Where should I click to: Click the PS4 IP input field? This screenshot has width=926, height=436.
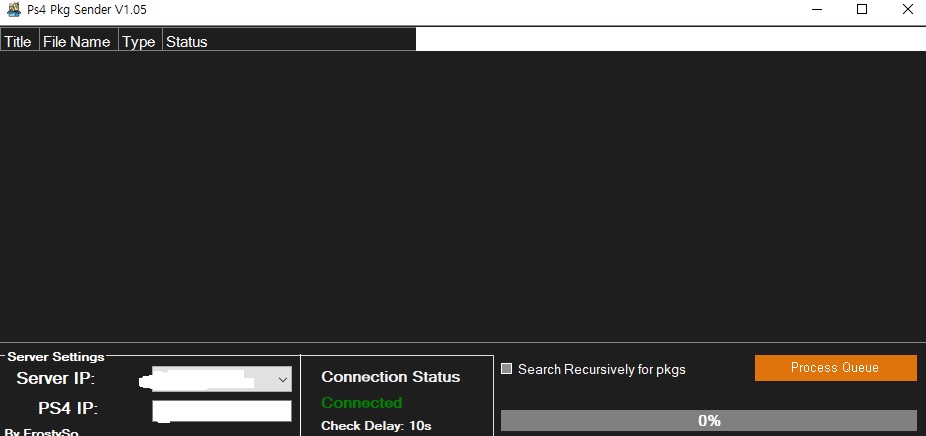221,411
